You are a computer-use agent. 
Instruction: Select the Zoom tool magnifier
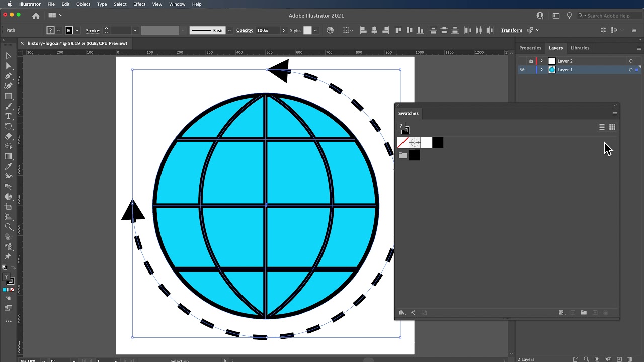pos(8,227)
